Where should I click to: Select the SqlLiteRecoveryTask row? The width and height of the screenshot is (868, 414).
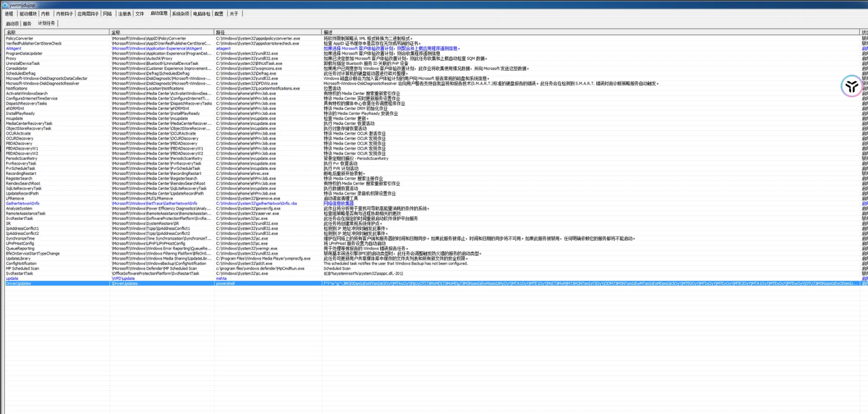pos(436,189)
